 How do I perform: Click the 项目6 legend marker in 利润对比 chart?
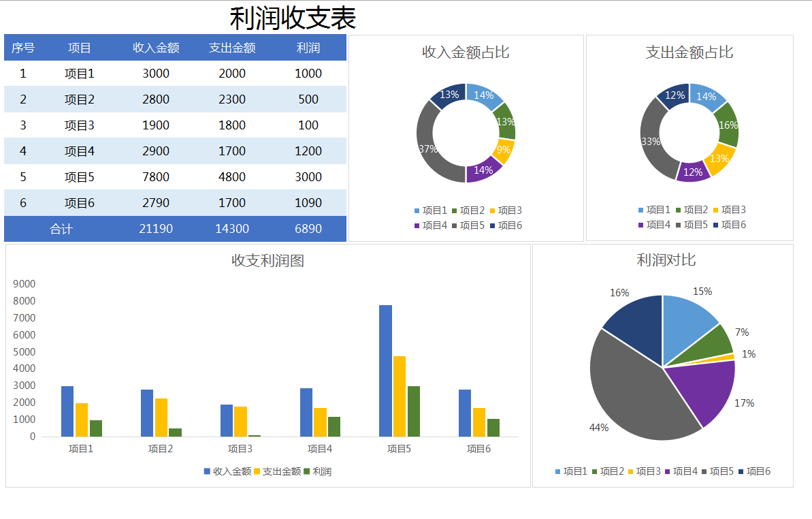[739, 472]
